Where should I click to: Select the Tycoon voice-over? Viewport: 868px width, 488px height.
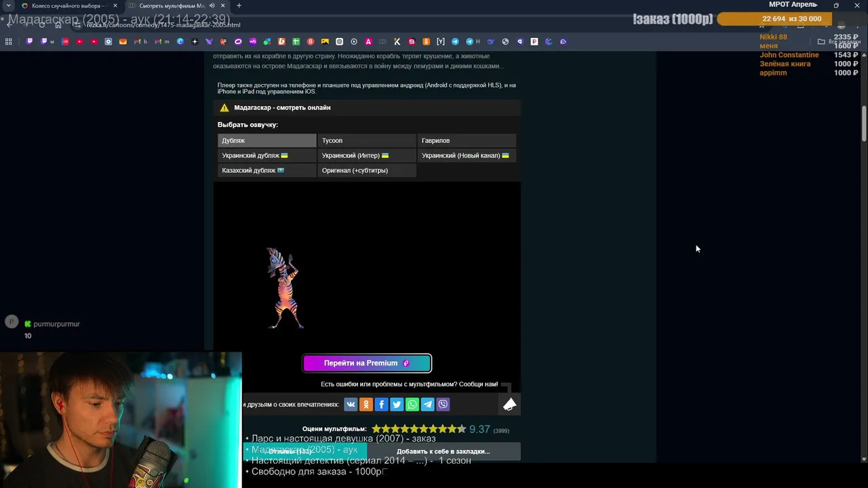point(366,140)
